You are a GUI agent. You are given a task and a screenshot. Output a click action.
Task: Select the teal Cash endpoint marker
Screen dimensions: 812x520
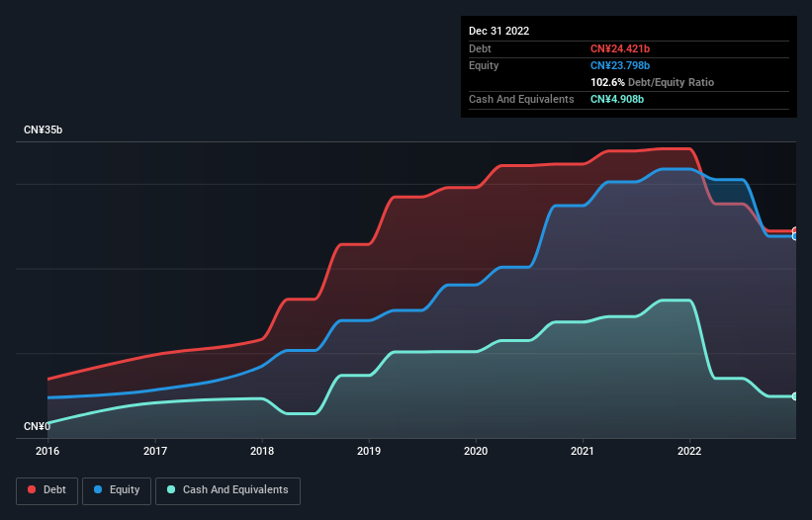795,396
